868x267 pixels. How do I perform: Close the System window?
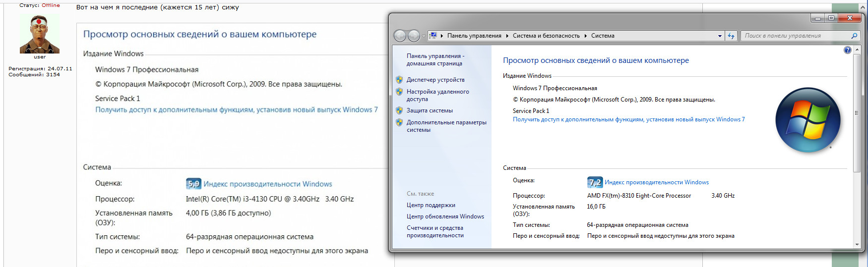(850, 18)
